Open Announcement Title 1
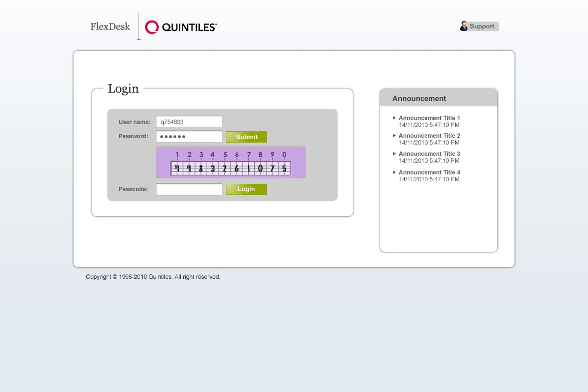 coord(429,118)
